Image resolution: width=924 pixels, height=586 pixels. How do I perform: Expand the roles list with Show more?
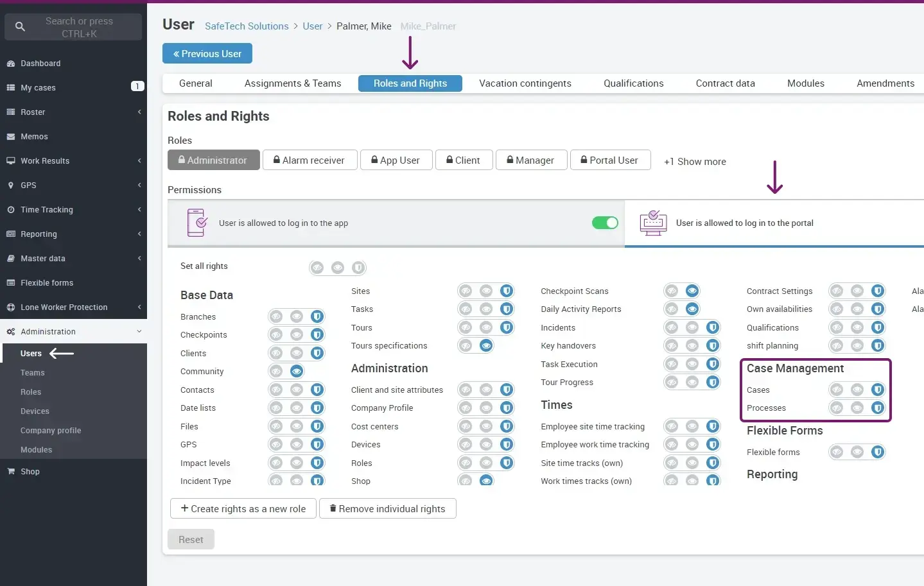(695, 162)
